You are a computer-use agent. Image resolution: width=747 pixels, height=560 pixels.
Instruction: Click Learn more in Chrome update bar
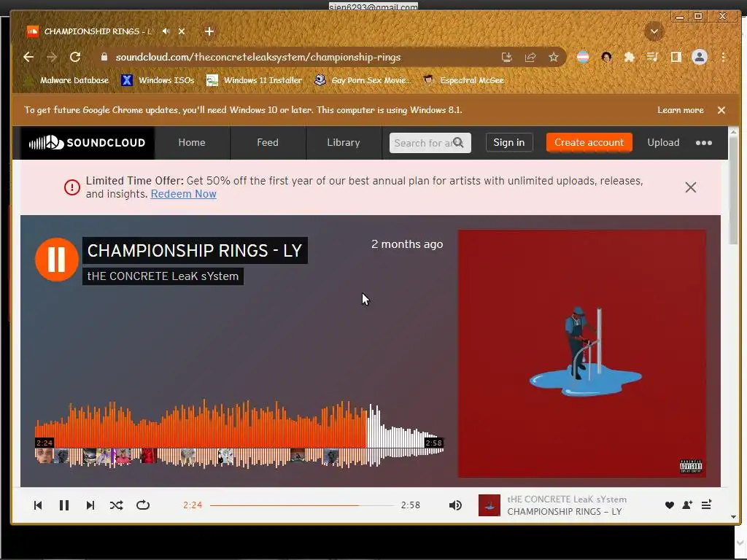point(681,110)
